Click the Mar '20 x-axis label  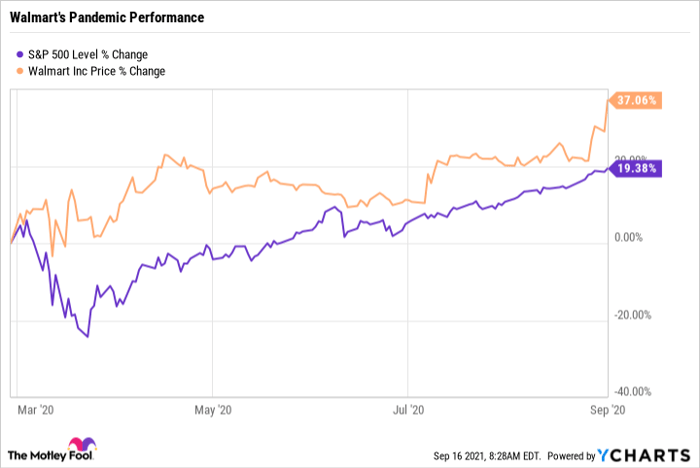[36, 409]
